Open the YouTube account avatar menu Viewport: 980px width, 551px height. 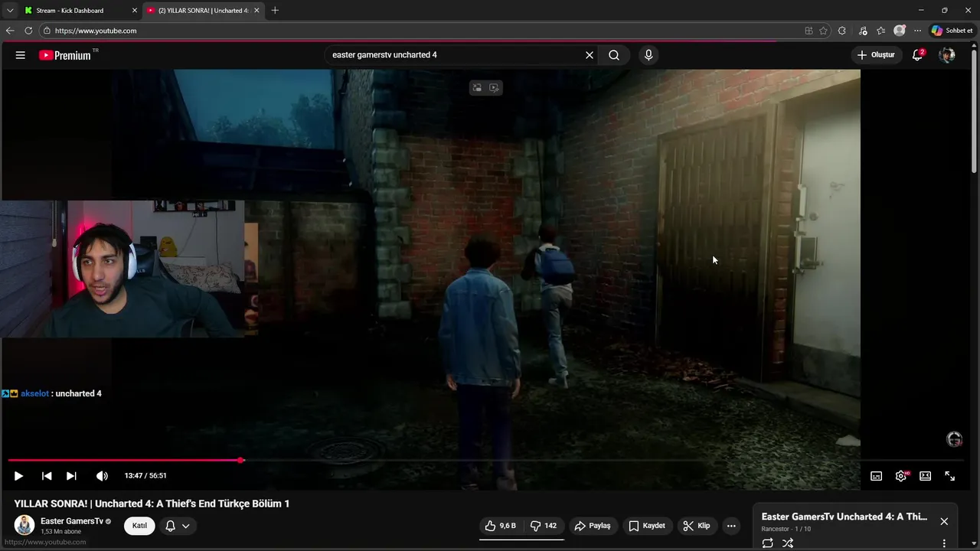[947, 55]
